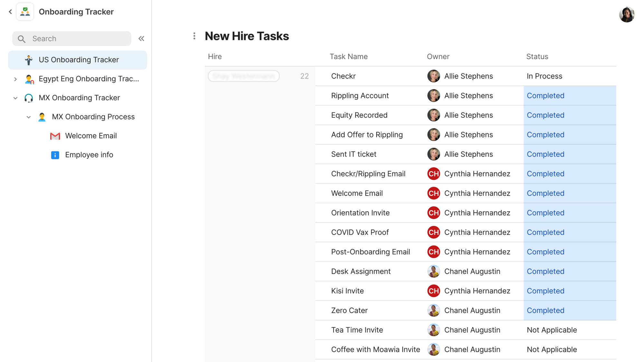Click the blue info icon for Employee info
Screen dimensions: 644x362
(55, 155)
